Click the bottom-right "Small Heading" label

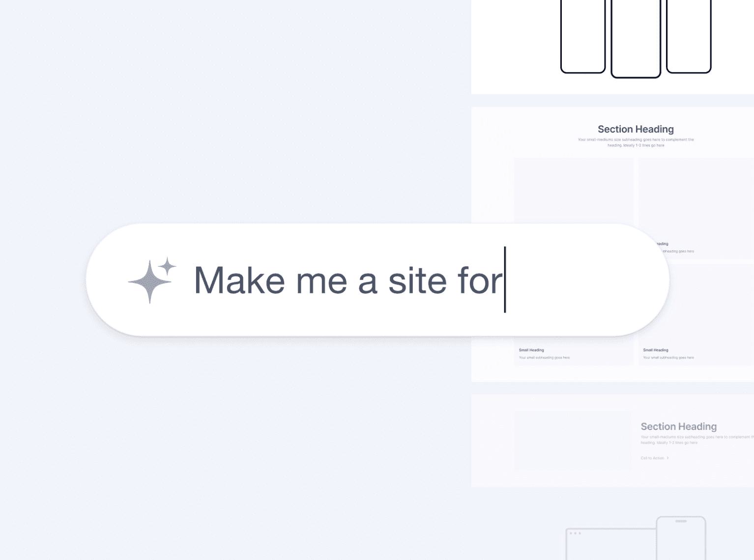click(x=655, y=350)
